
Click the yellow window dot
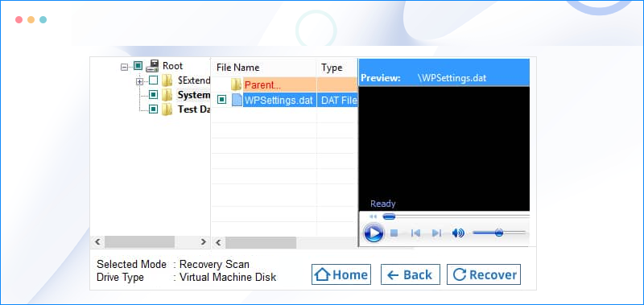[x=31, y=19]
